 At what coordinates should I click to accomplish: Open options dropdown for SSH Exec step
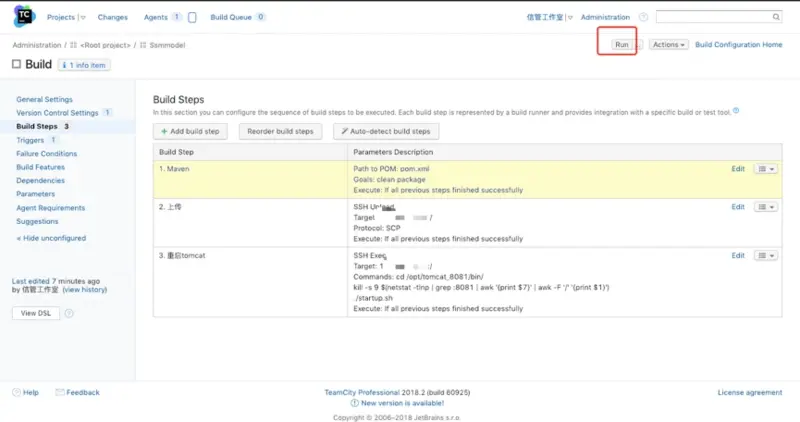pos(766,256)
